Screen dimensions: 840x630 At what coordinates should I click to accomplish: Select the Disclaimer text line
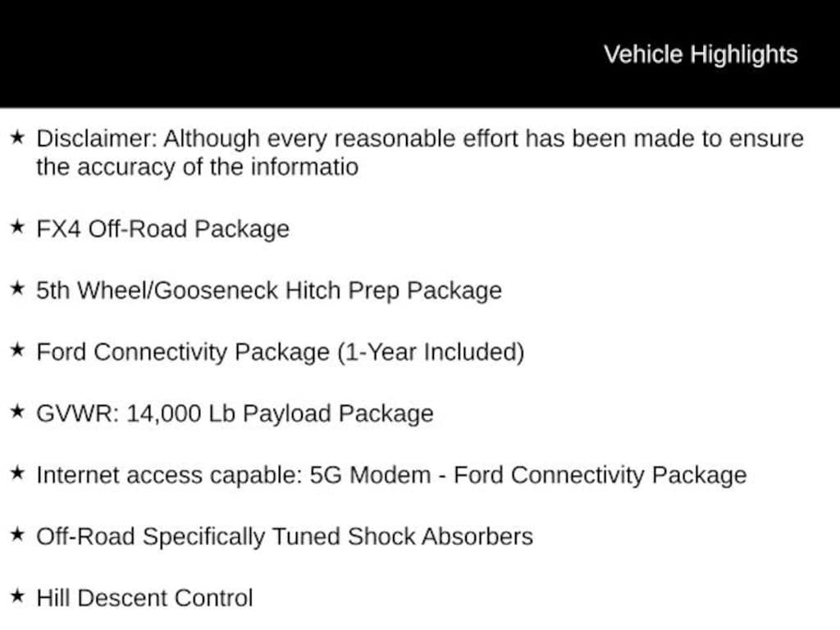pyautogui.click(x=420, y=139)
